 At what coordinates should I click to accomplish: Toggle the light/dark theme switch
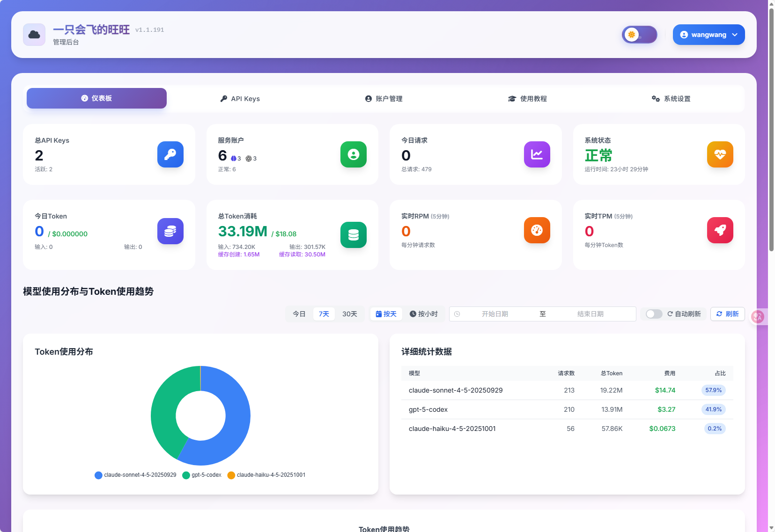639,35
